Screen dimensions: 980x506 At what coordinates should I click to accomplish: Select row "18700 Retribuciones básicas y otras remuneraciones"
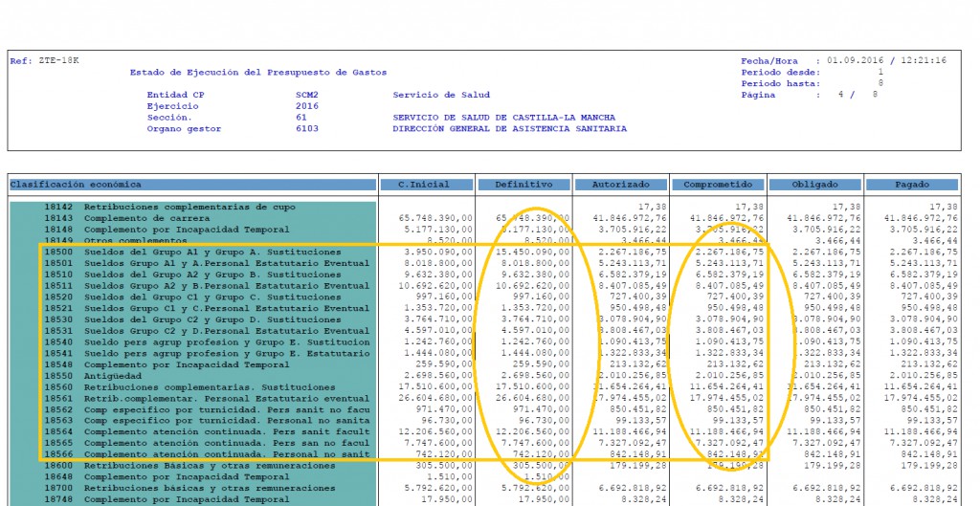click(485, 488)
